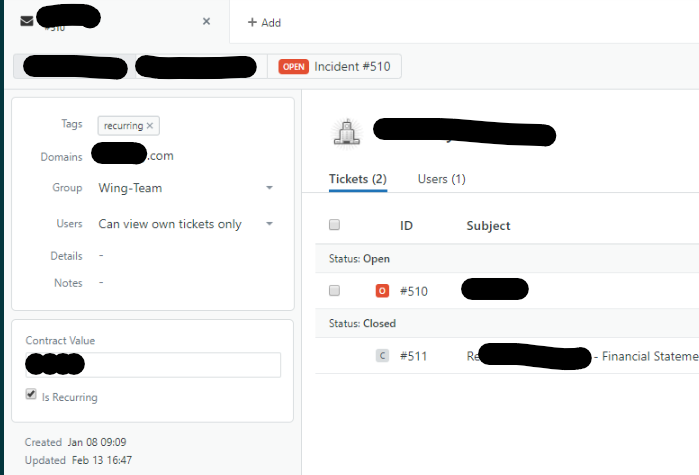This screenshot has height=475, width=699.
Task: Open the Group dropdown showing Wing-Team
Action: point(185,188)
